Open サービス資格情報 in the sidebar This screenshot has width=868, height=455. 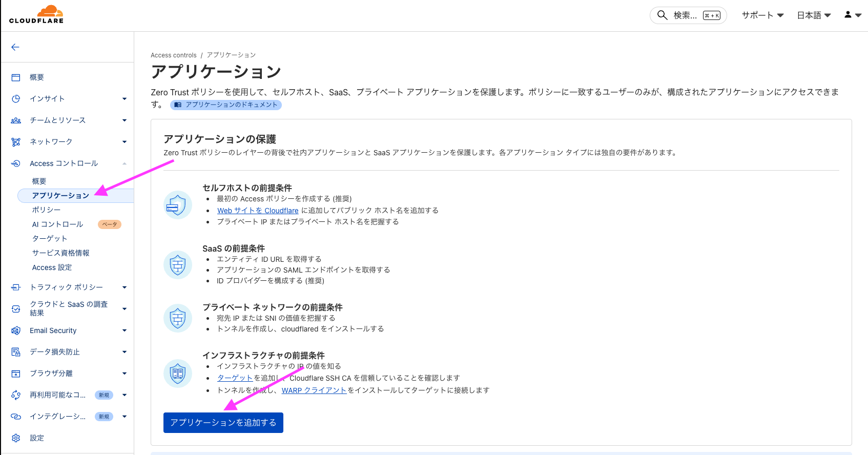[60, 253]
